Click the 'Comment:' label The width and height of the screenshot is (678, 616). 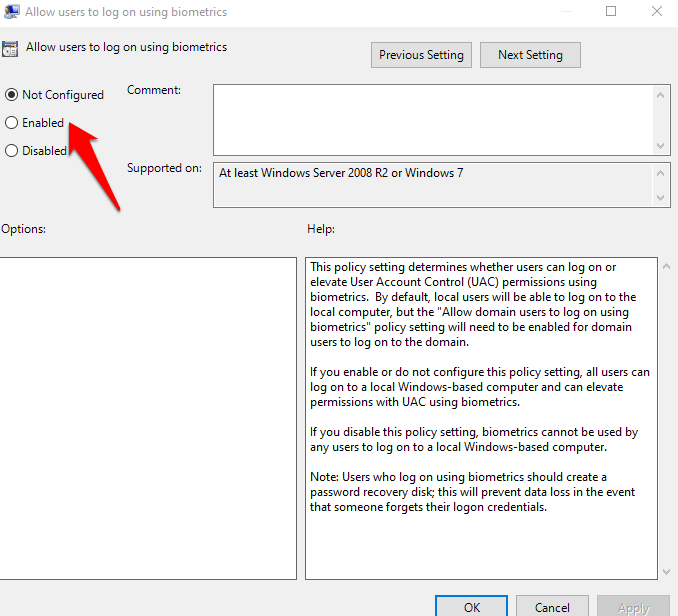click(x=154, y=90)
